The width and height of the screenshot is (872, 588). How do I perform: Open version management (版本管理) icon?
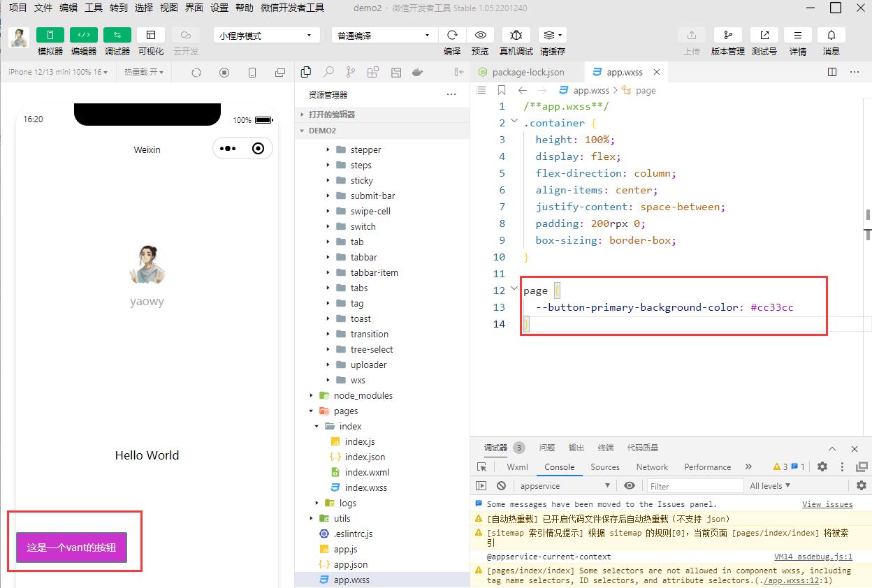(x=728, y=35)
